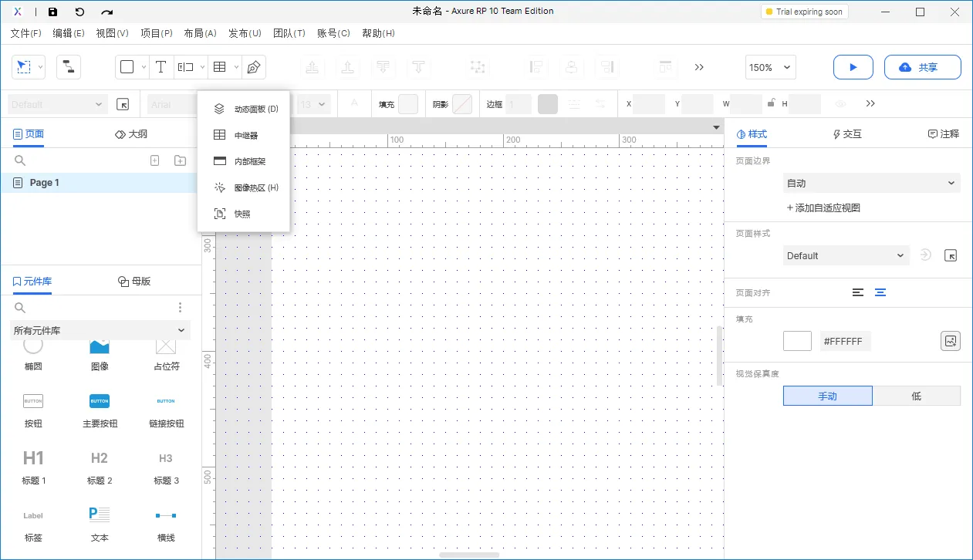Image resolution: width=973 pixels, height=560 pixels.
Task: Select the Pen tool in the toolbar
Action: [252, 67]
